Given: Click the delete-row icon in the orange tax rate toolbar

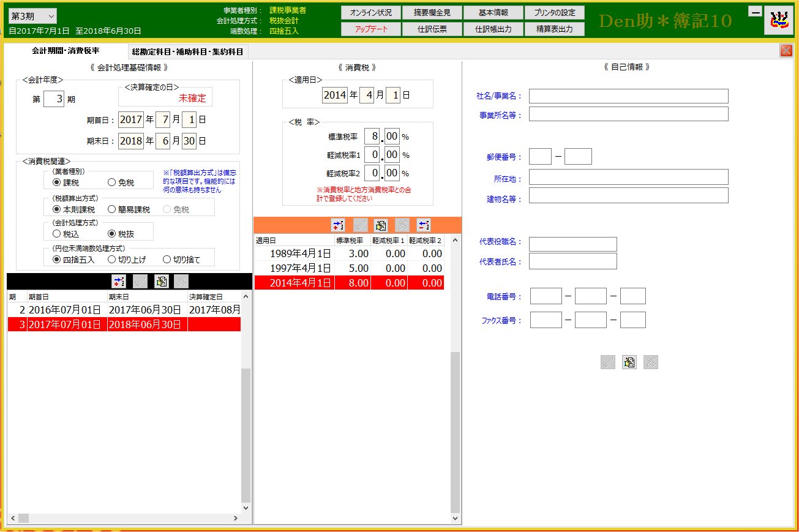Looking at the screenshot, I should 424,225.
